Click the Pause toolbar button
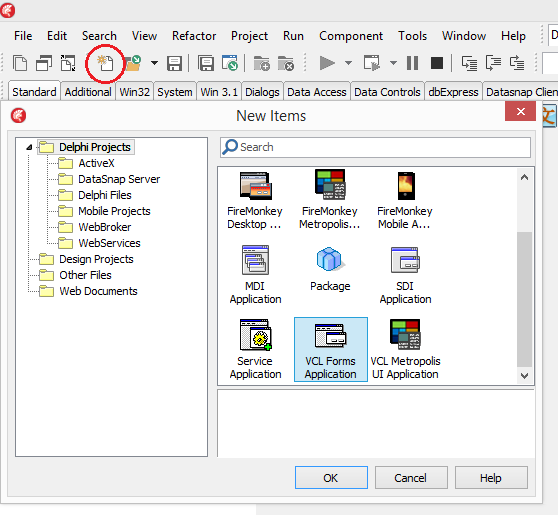558x515 pixels. point(412,63)
